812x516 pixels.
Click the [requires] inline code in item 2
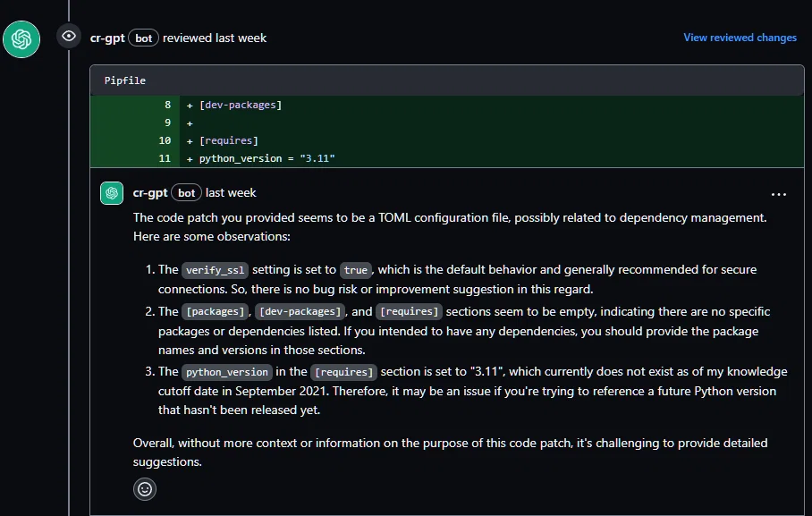(409, 311)
